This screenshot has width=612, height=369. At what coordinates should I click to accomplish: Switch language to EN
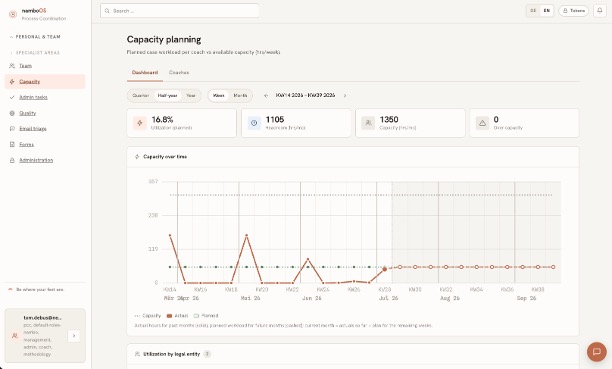546,11
